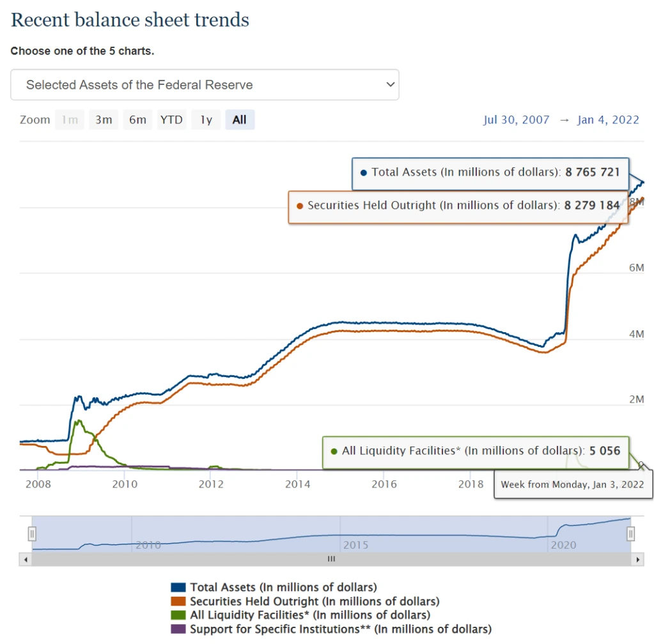
Task: Click the Support for Specific Institutions purple swatch
Action: pyautogui.click(x=180, y=629)
